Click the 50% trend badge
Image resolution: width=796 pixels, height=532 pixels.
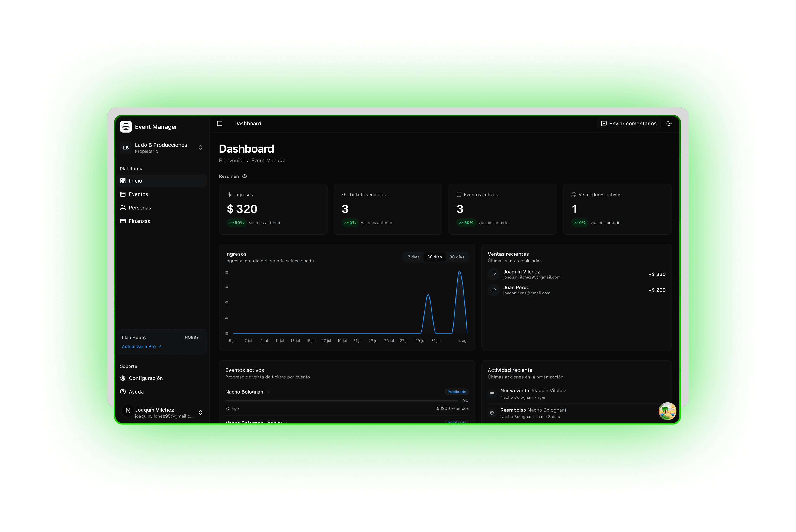pyautogui.click(x=466, y=223)
